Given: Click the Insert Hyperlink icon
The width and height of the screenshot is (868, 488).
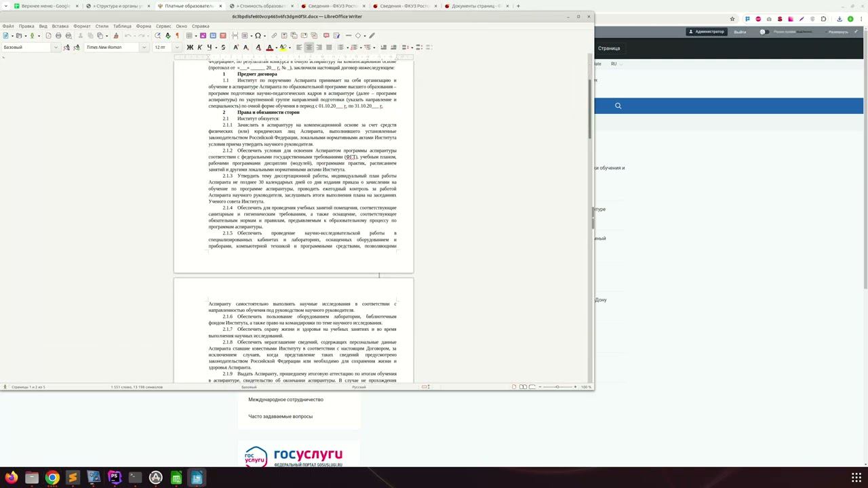Looking at the screenshot, I should (274, 35).
